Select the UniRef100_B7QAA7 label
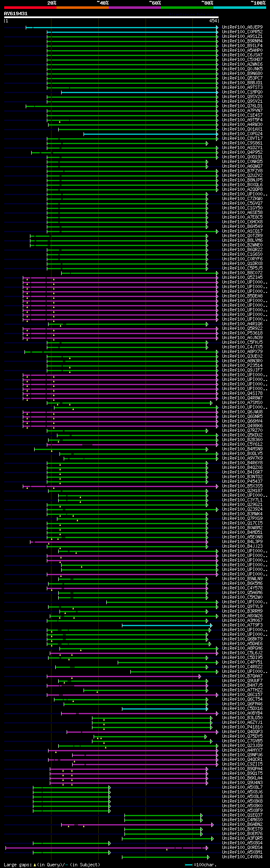The image size is (270, 868). pos(242,676)
